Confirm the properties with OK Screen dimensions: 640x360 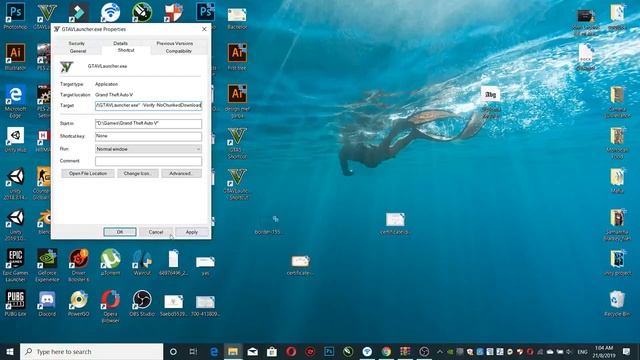[x=120, y=232]
